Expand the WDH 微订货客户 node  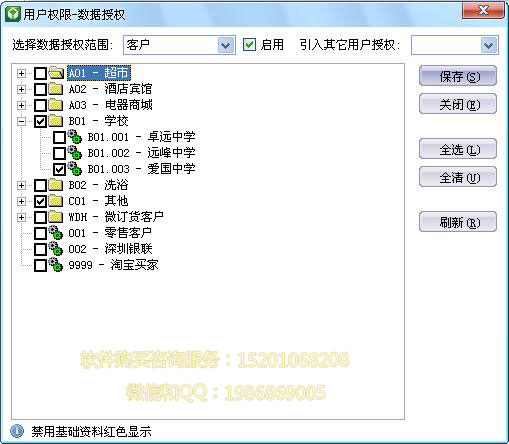21,217
